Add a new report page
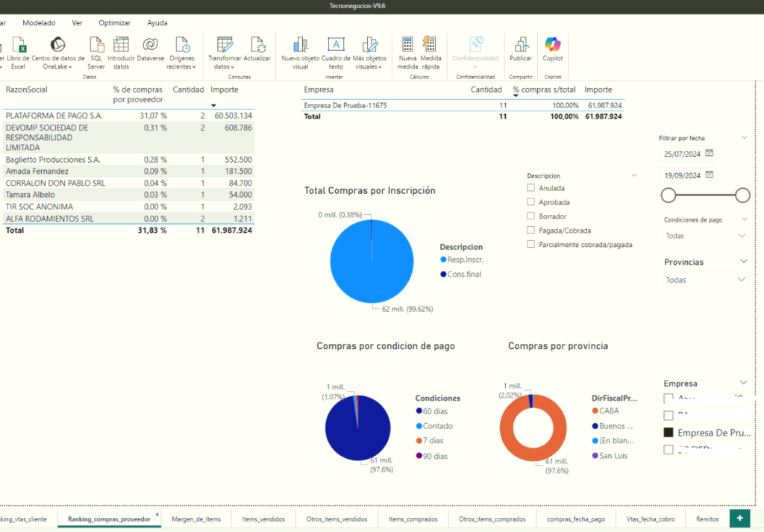 tap(739, 518)
